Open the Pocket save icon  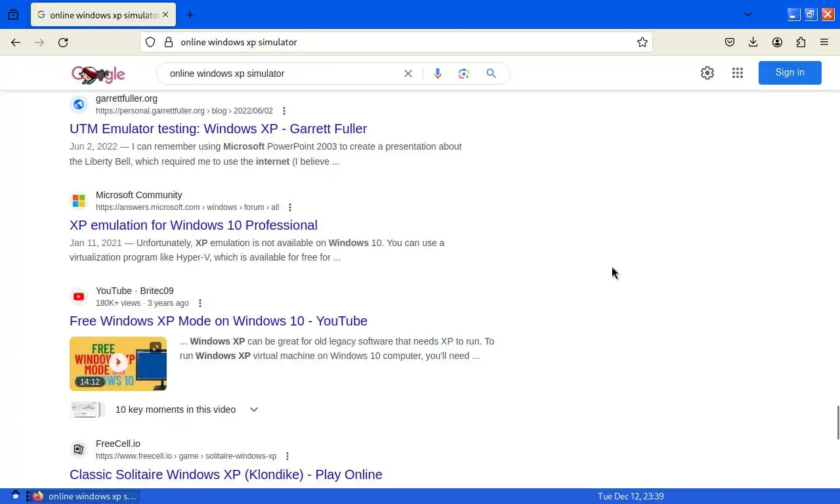point(730,42)
